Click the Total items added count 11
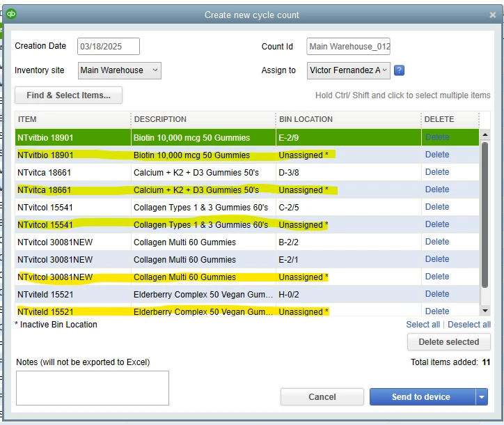 (x=486, y=362)
